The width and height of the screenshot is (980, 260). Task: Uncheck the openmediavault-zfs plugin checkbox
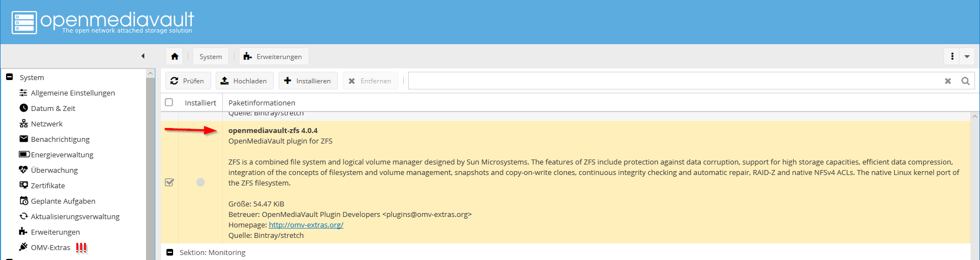click(170, 182)
